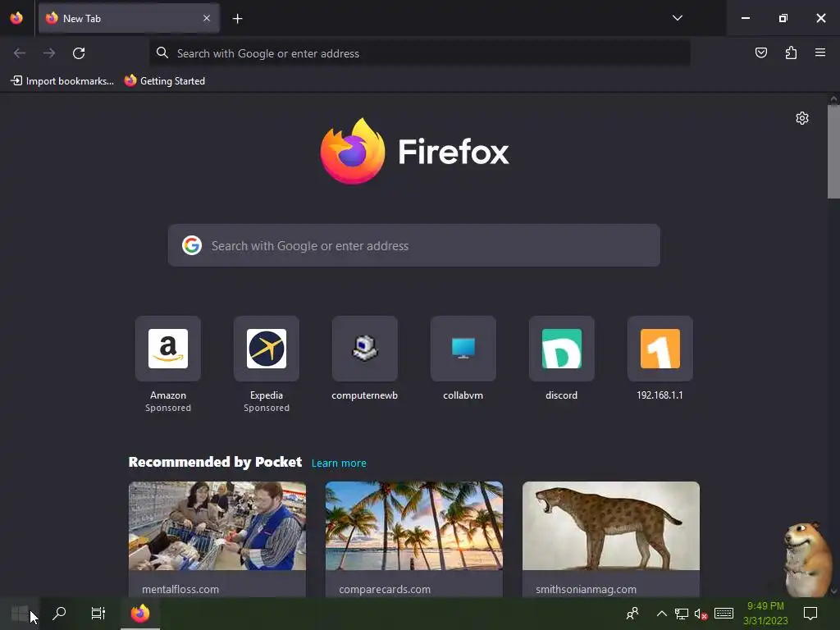Open the comparecards.com palm trees story
The image size is (840, 630).
pos(414,526)
